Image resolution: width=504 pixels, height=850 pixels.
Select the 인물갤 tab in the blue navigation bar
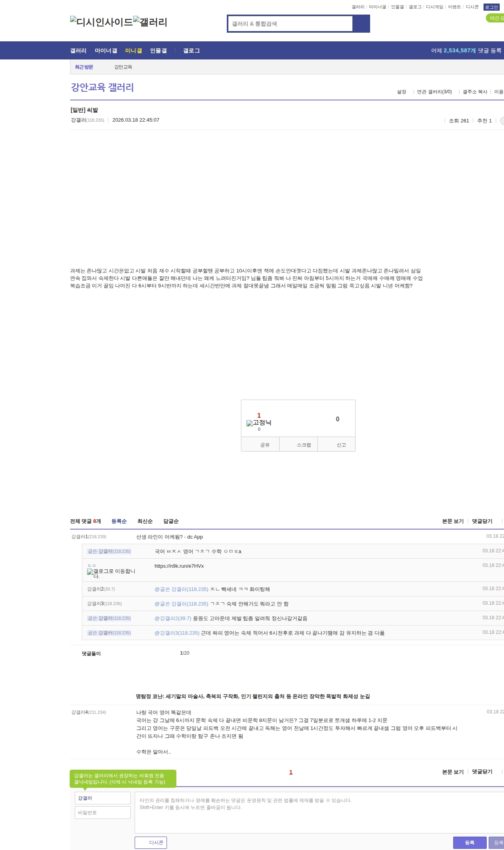tap(158, 51)
